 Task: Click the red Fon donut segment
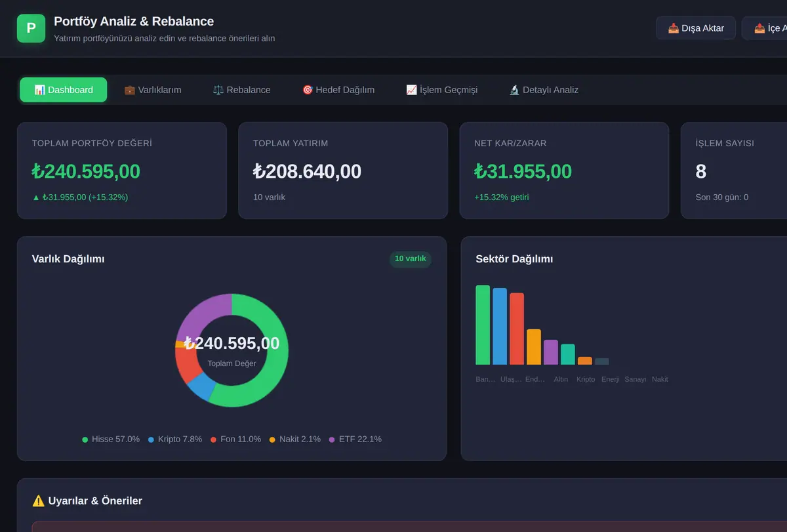pos(187,366)
